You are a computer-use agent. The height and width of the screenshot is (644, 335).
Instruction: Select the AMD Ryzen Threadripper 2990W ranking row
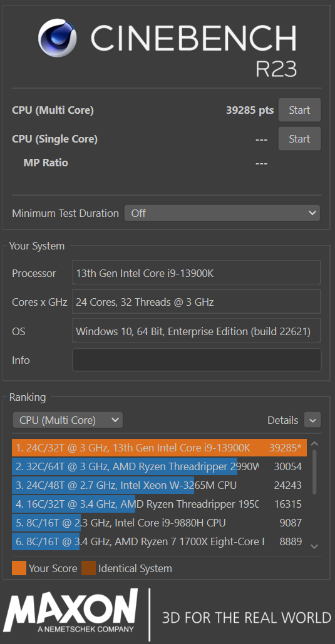tap(159, 466)
